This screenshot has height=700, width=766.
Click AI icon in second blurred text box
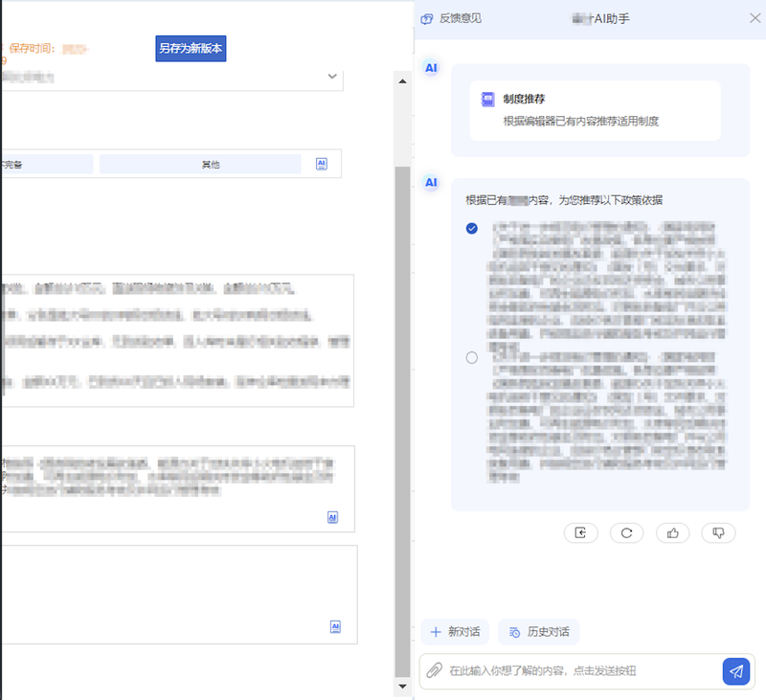332,517
